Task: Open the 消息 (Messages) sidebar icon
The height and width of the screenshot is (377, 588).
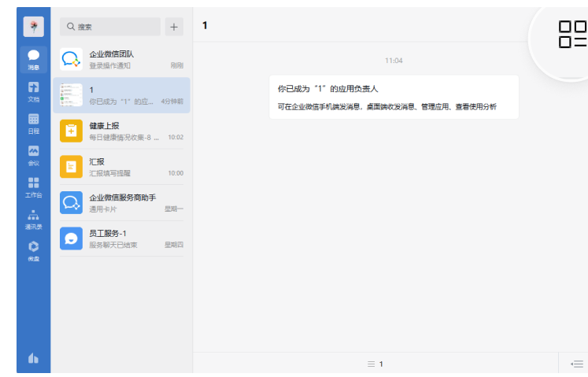Action: pyautogui.click(x=33, y=59)
